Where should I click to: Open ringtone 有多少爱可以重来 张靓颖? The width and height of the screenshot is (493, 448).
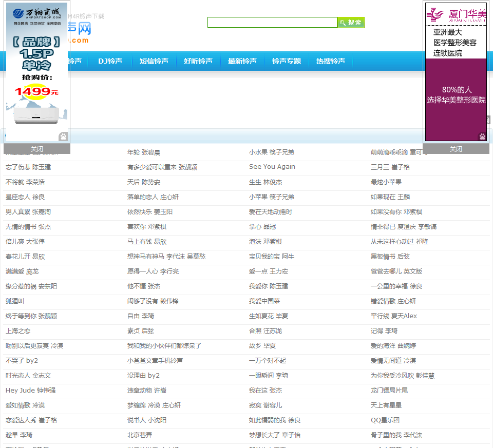[162, 167]
